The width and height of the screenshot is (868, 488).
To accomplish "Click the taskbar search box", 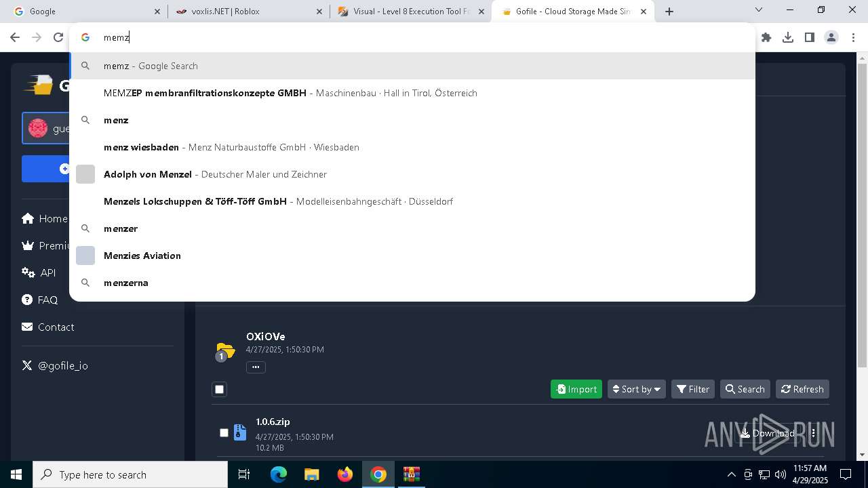I will pos(130,474).
